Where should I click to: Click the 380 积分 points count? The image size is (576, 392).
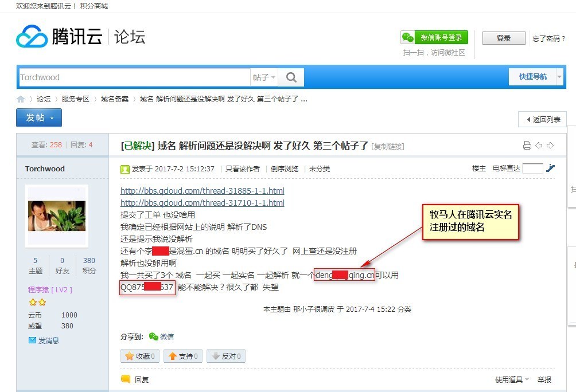[x=89, y=265]
